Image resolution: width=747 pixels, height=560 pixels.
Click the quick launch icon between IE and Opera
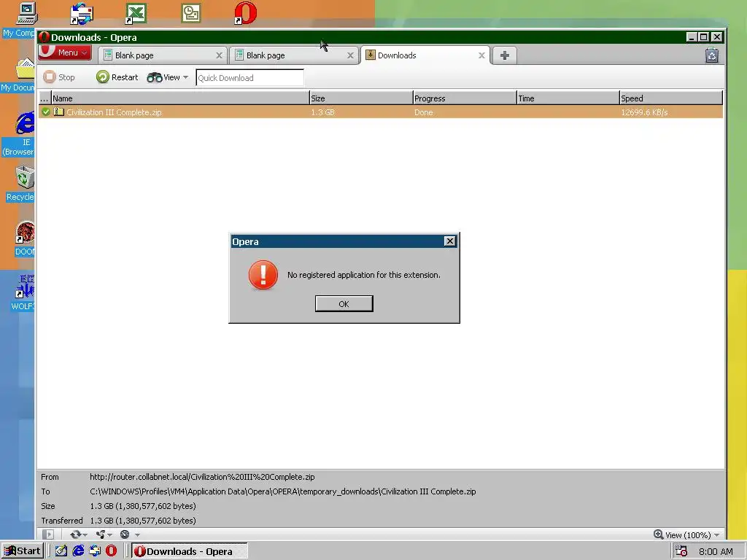[95, 551]
